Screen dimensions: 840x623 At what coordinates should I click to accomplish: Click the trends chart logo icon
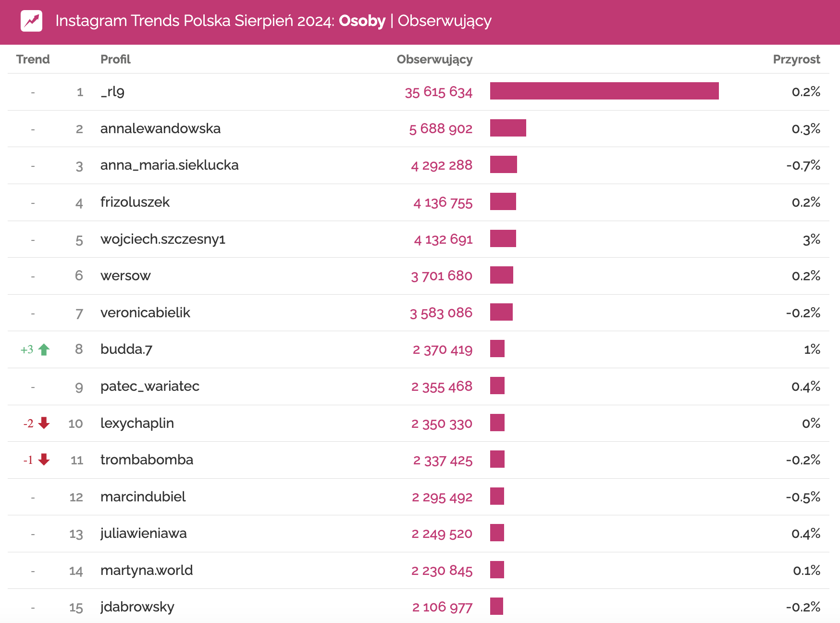(31, 21)
